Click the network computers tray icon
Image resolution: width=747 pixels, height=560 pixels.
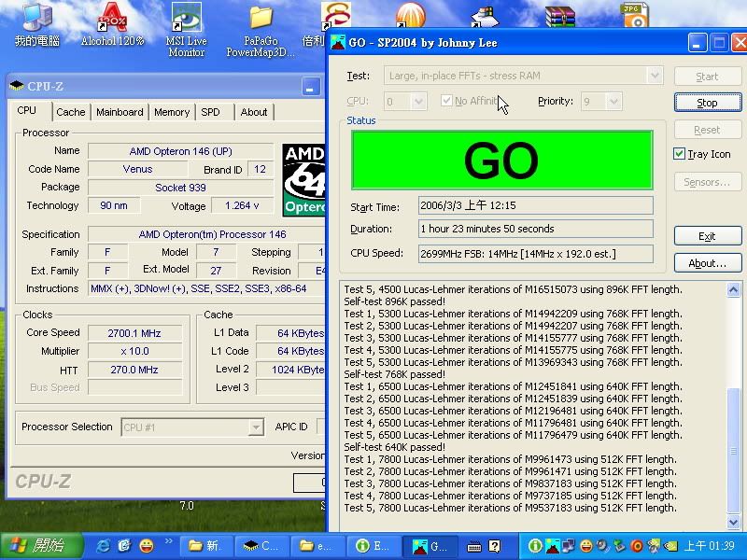pos(570,546)
